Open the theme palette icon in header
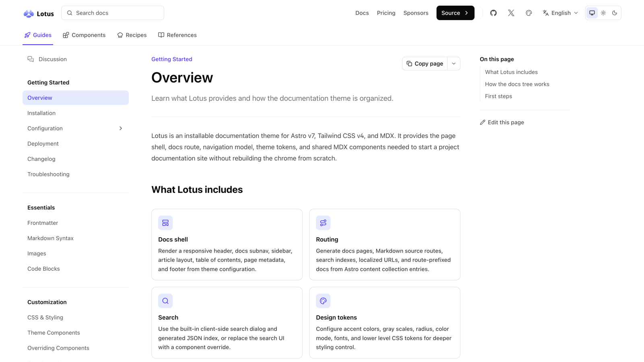 [x=529, y=13]
